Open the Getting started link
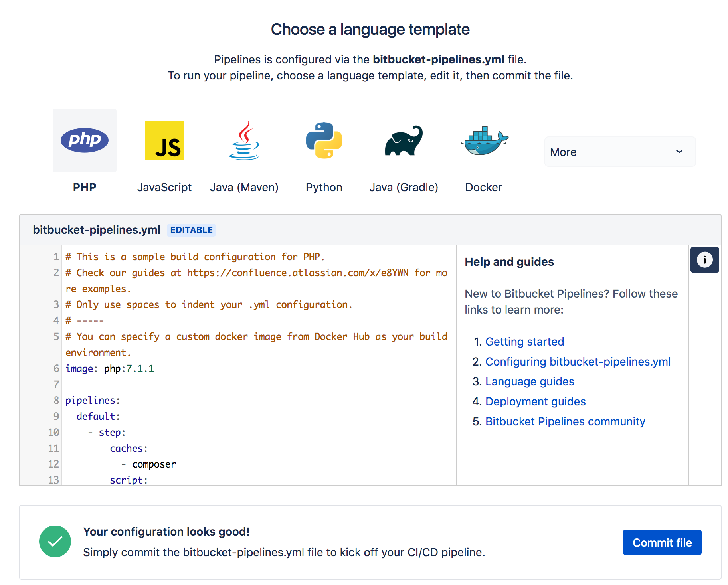Viewport: 728px width, 585px height. [524, 342]
